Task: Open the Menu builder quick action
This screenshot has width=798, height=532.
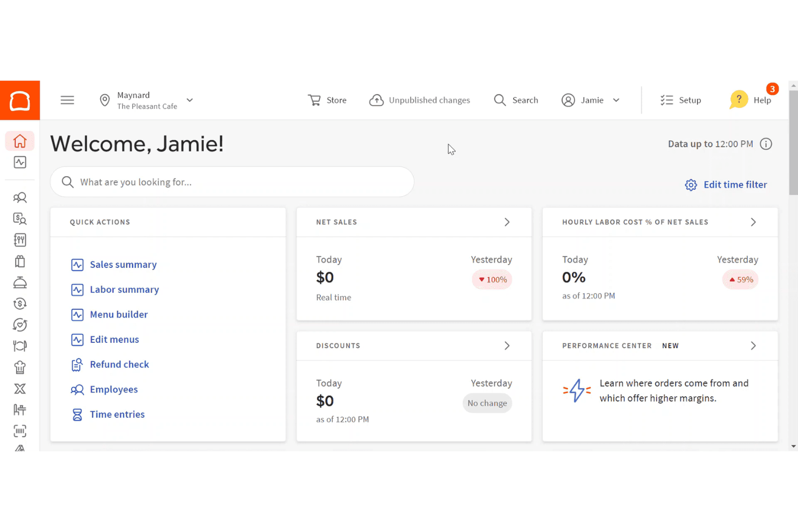Action: click(x=109, y=315)
